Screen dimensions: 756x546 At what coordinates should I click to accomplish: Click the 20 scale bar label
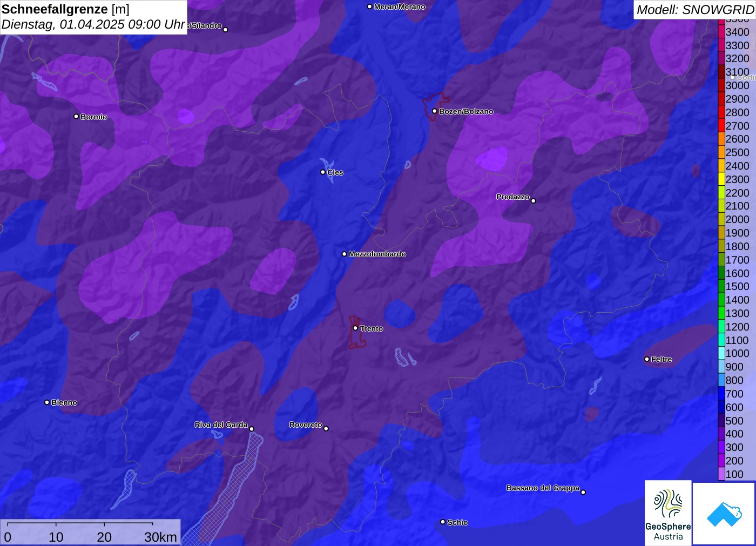coord(104,537)
